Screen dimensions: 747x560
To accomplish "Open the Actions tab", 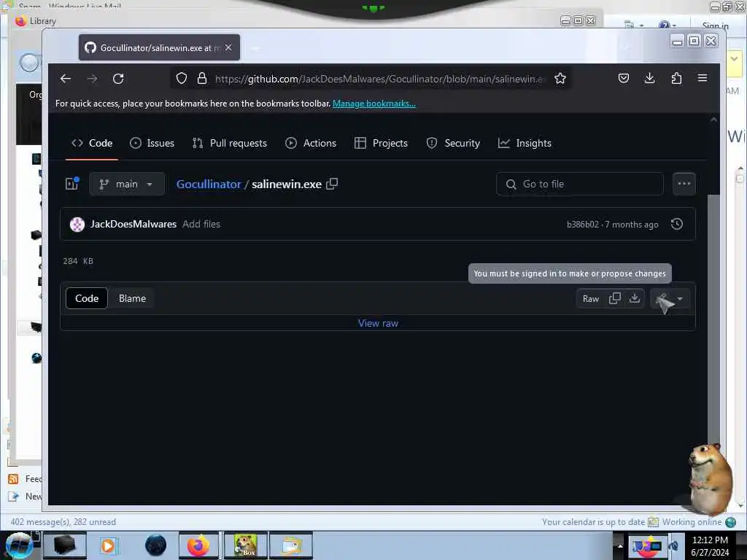I will click(311, 143).
